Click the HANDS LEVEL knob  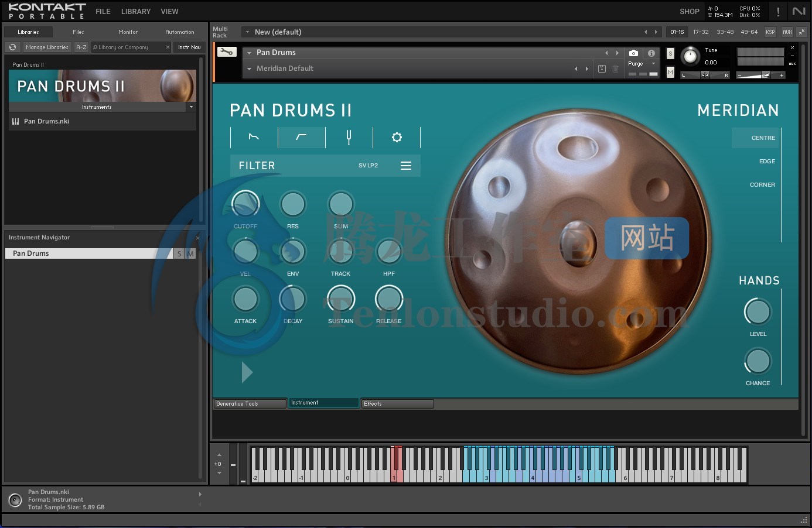coord(758,312)
